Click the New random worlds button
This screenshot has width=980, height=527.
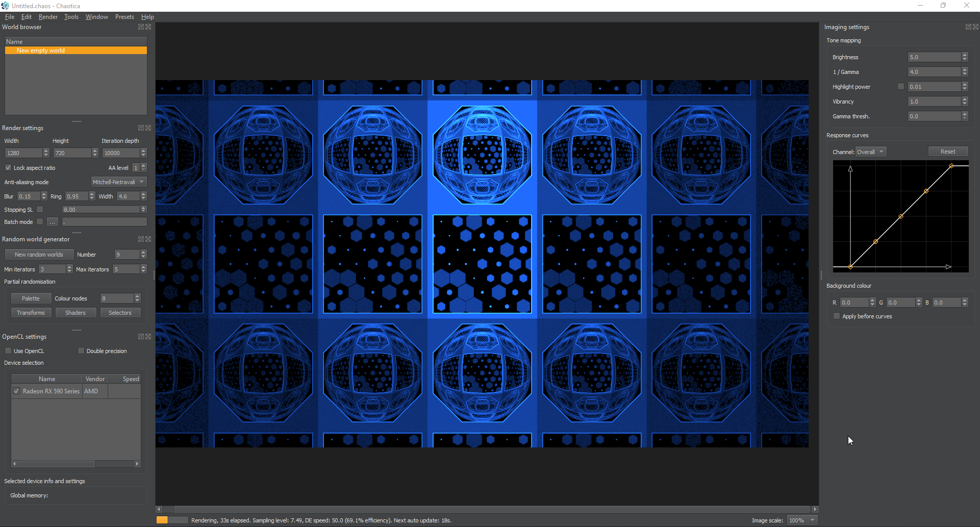pos(39,255)
